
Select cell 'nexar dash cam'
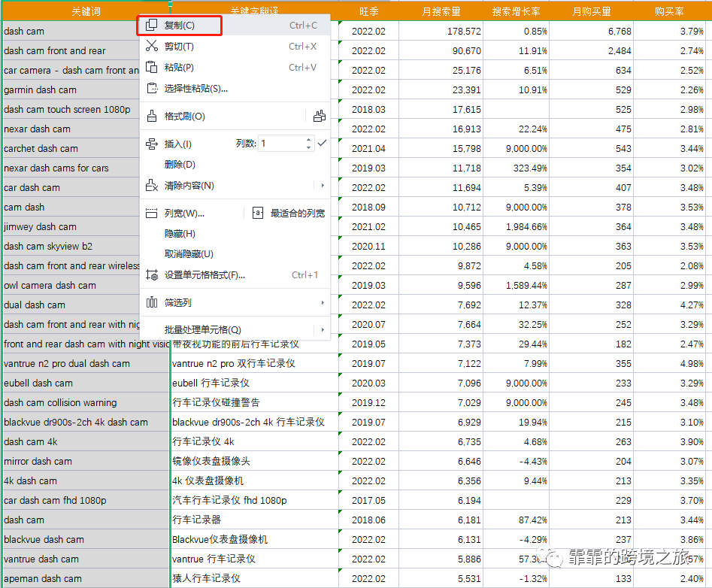[71, 129]
